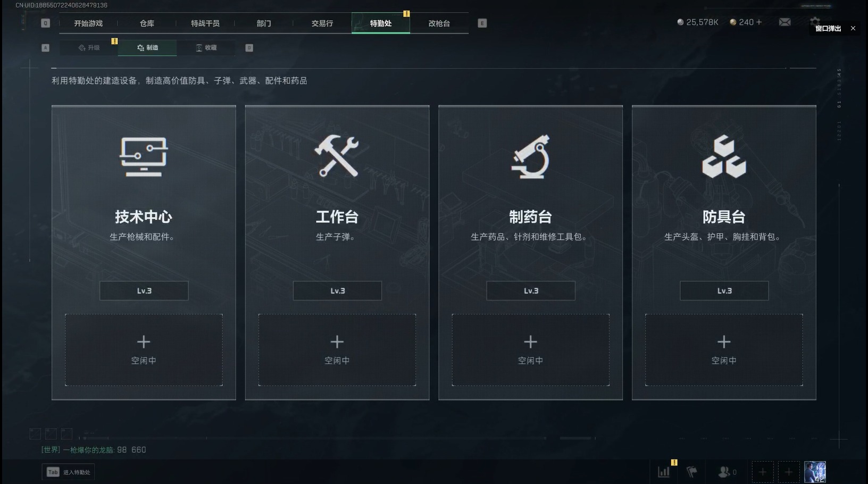Open the player avatar portrait
868x484 pixels.
(815, 472)
